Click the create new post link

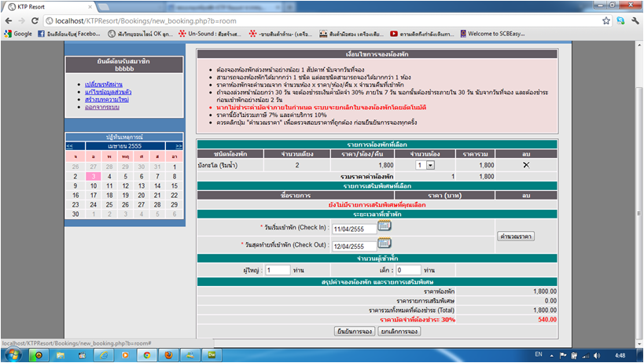click(x=107, y=99)
